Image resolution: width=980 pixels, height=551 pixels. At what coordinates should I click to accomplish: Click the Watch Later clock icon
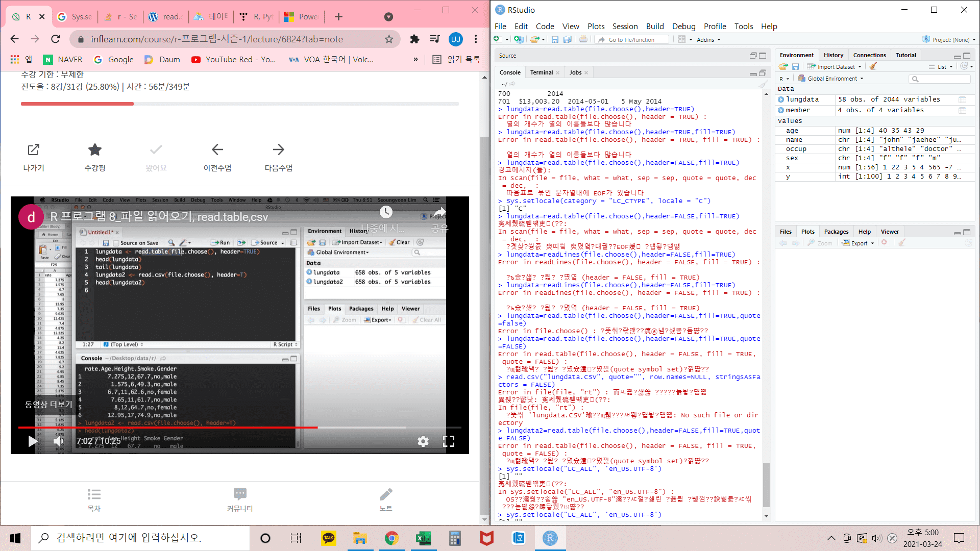386,212
